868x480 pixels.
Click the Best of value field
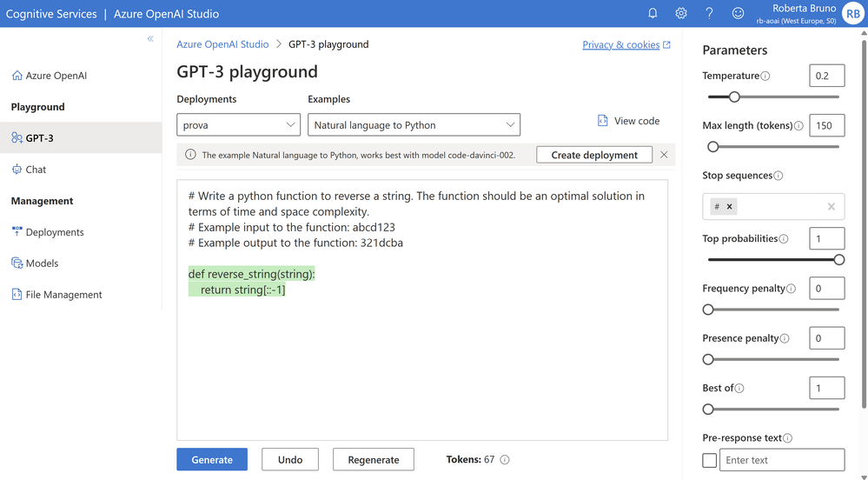(827, 388)
